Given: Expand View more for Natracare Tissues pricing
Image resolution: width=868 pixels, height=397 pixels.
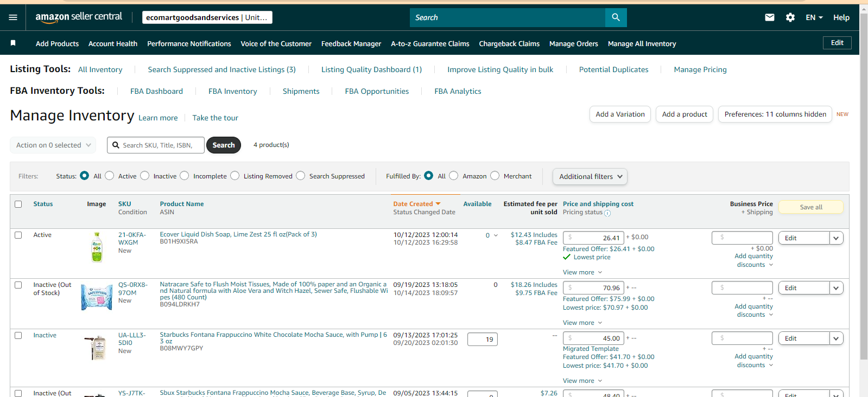Looking at the screenshot, I should (x=582, y=323).
